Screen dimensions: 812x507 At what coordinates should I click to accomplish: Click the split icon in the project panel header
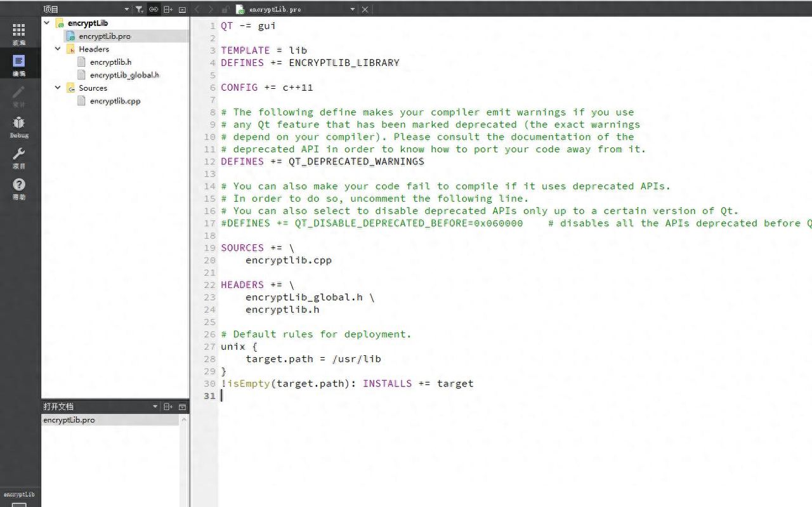[167, 10]
